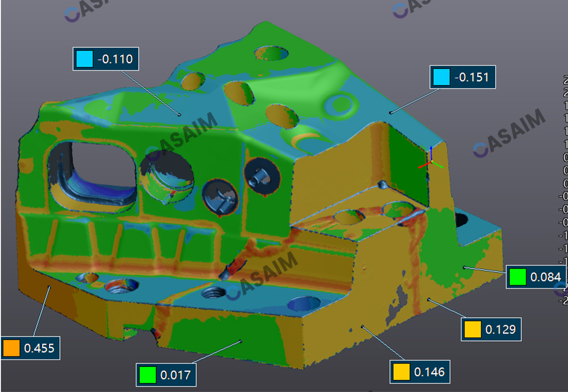
Task: Select the 0.146 deviation label
Action: coord(419,372)
